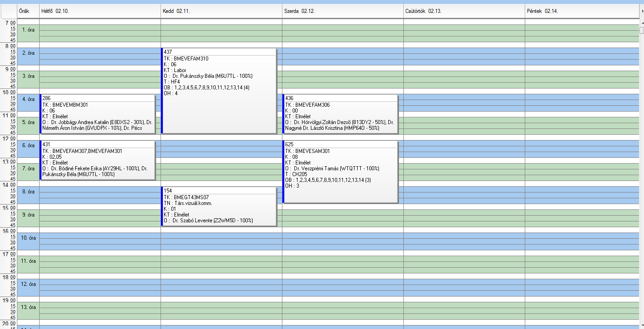Open Tuesday lab block 437 BMEVEFAM310
644x329 pixels.
pyautogui.click(x=219, y=91)
